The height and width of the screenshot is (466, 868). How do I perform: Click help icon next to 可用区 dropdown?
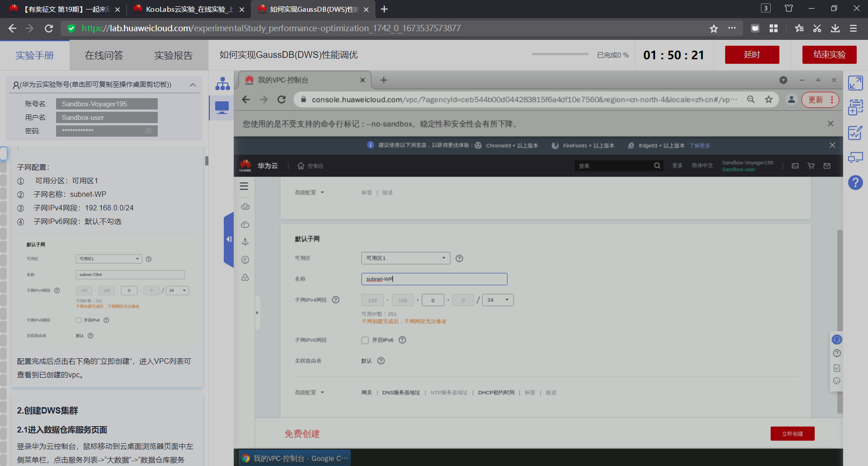[459, 258]
